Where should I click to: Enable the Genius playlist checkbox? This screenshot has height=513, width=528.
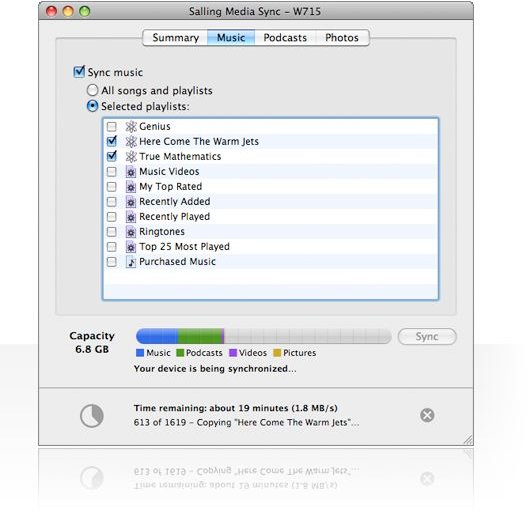click(x=111, y=127)
